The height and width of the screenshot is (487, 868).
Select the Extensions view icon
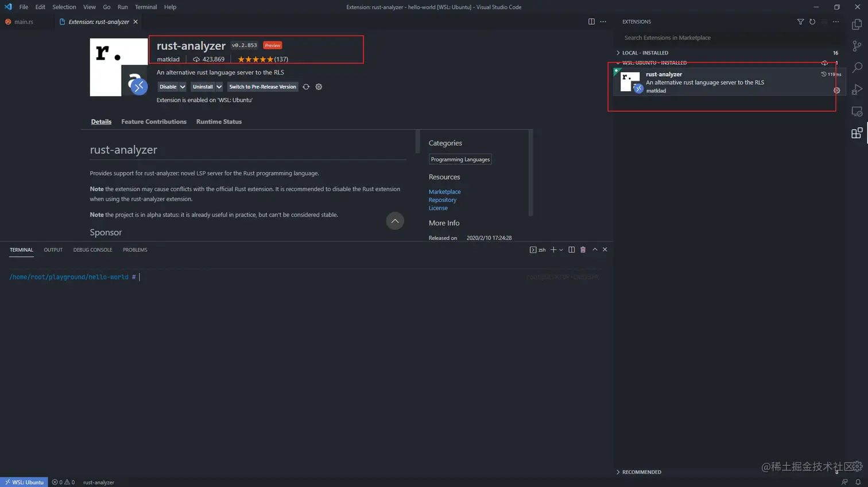pos(858,133)
